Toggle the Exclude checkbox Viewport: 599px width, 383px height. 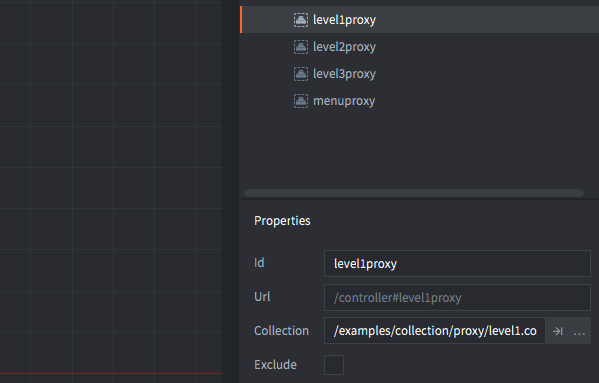tap(334, 365)
